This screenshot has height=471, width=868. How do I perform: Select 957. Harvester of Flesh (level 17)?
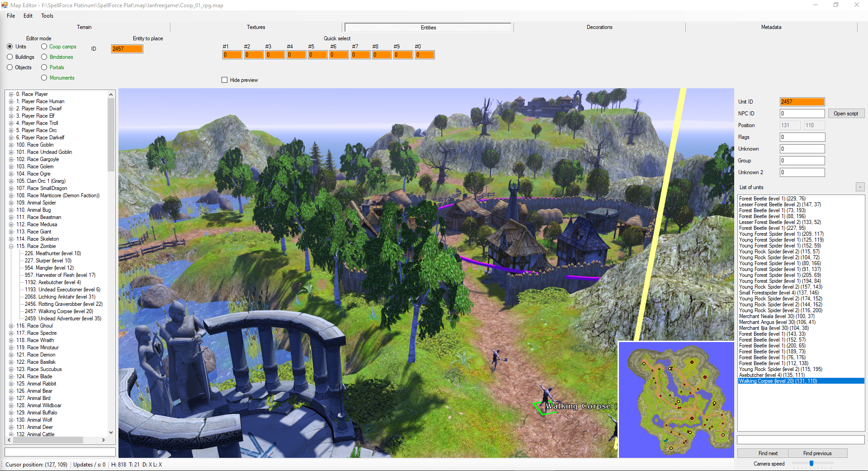click(60, 275)
